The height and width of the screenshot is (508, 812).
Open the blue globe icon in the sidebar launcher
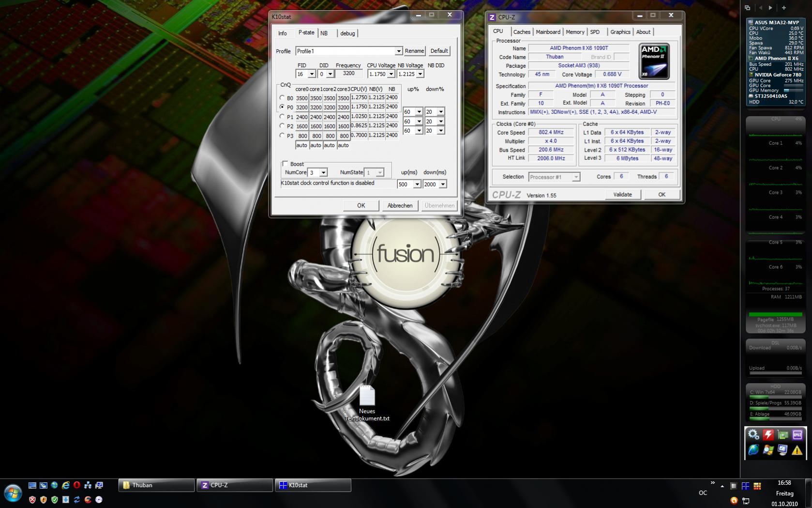(x=753, y=450)
